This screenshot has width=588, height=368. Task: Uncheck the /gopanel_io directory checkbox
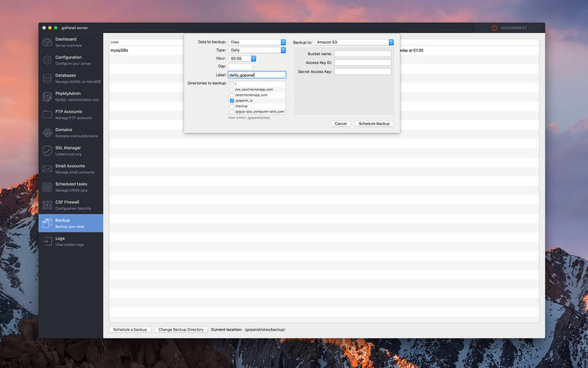tap(232, 101)
